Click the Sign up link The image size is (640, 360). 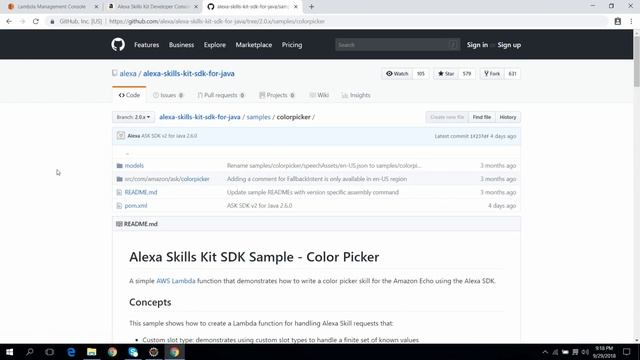(509, 45)
